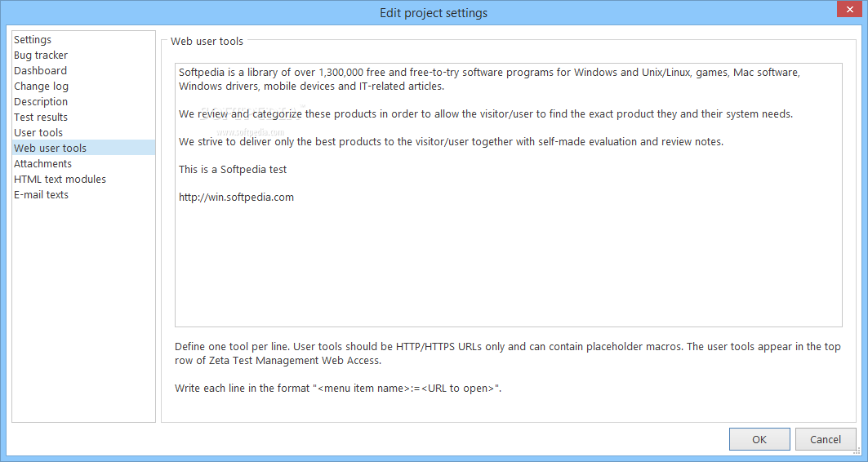Go to the Dashboard settings entry
Image resolution: width=868 pixels, height=462 pixels.
83,71
